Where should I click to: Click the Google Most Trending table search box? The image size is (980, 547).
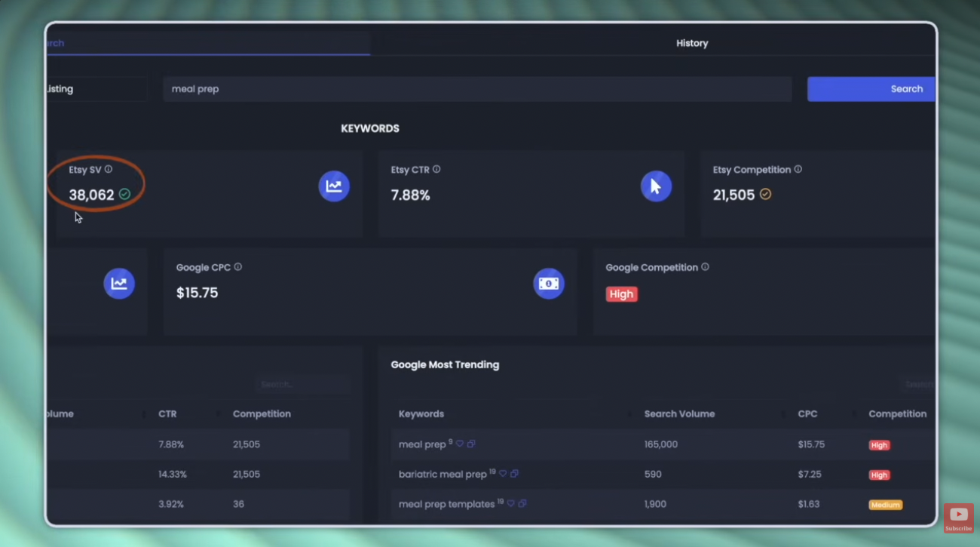[918, 385]
